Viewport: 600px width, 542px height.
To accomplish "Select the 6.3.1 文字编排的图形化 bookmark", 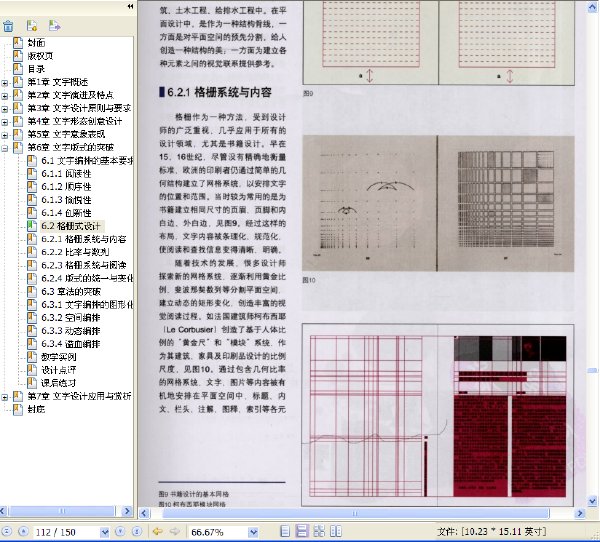I will click(87, 305).
